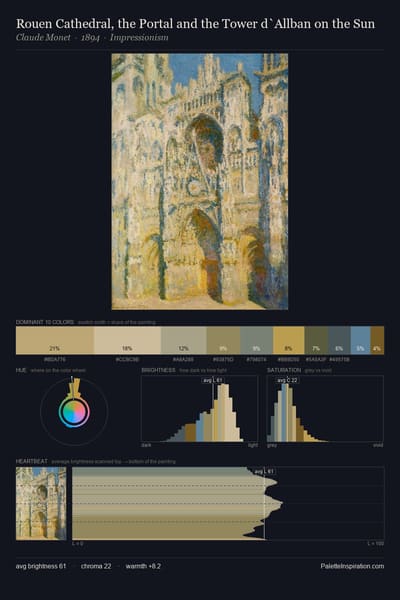
Task: Click the 21% tan color swatch
Action: [x=55, y=340]
